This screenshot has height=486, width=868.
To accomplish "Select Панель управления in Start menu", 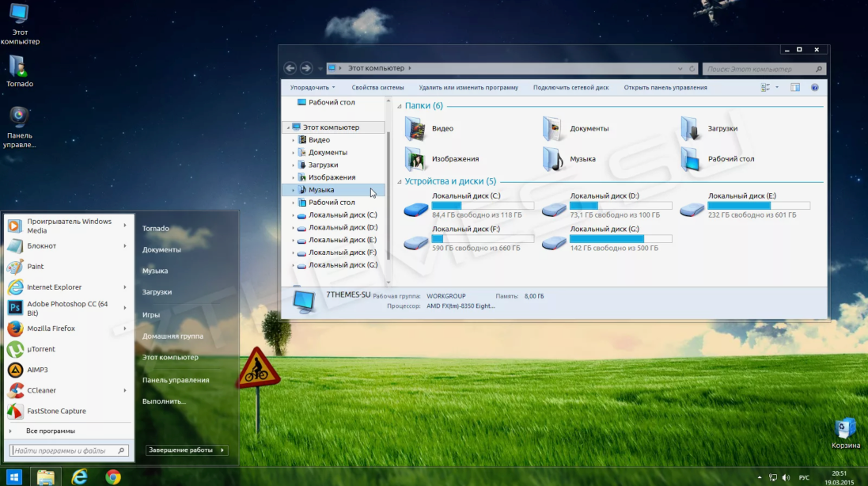I will [176, 380].
